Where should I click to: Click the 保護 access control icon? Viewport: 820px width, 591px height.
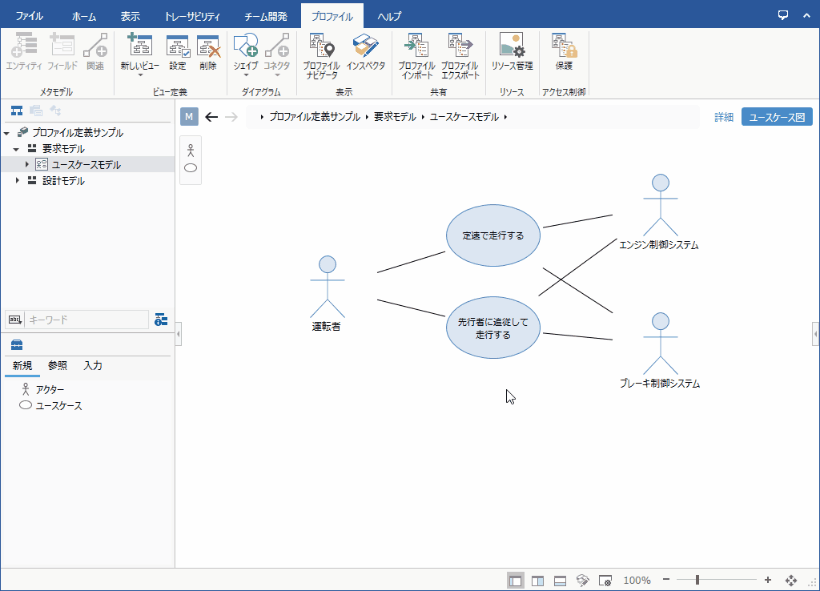pyautogui.click(x=564, y=54)
